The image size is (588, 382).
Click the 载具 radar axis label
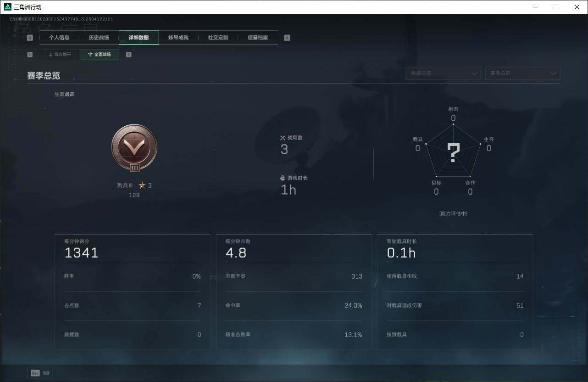pyautogui.click(x=418, y=139)
